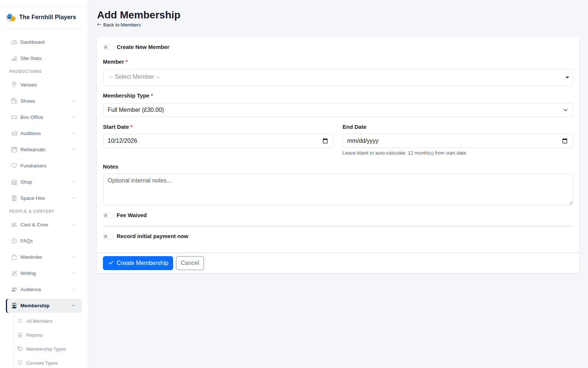Click the Membership Types tag icon

[x=20, y=349]
